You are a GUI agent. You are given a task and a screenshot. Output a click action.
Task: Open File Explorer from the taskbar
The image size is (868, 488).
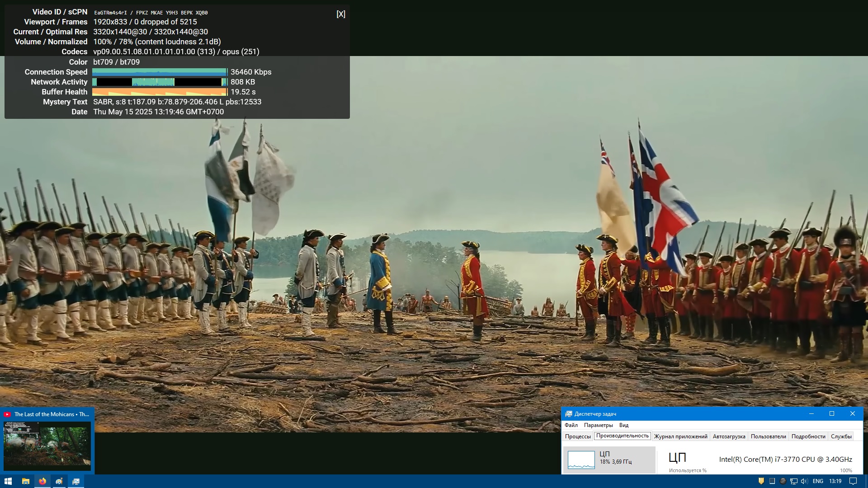[26, 481]
